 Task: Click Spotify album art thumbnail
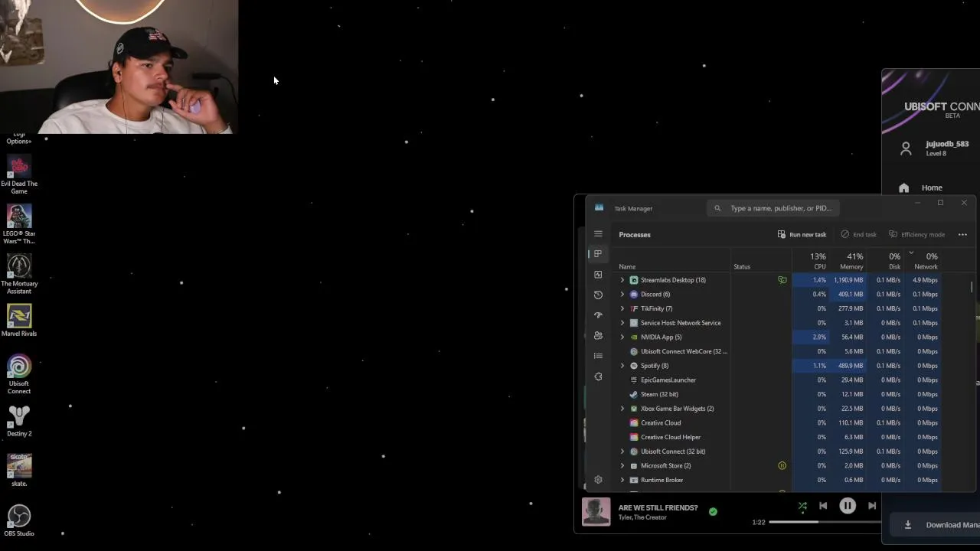596,512
